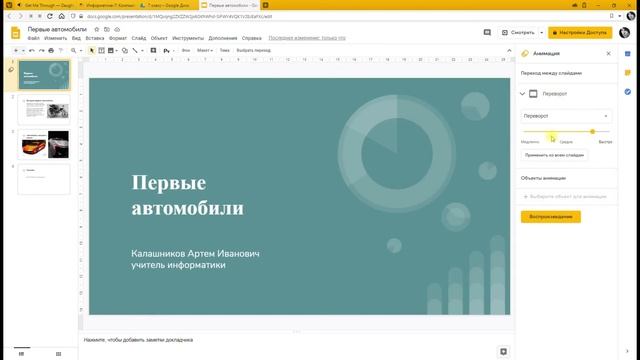Open the Инструменты menu
The height and width of the screenshot is (360, 640).
[x=188, y=38]
